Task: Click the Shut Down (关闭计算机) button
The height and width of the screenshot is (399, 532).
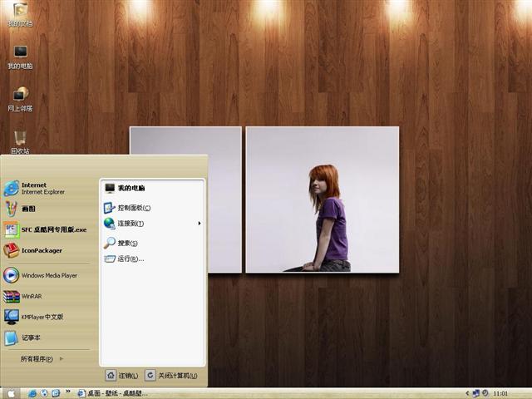Action: (x=171, y=375)
